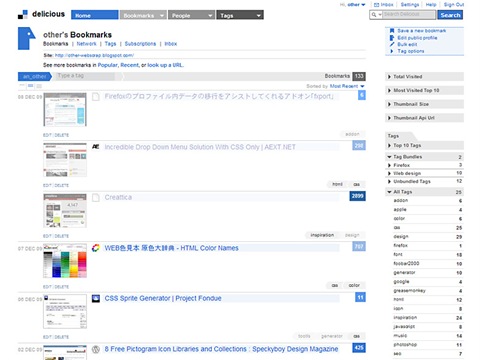The image size is (480, 360).
Task: Click the an_other breadcrumb tag
Action: [34, 76]
